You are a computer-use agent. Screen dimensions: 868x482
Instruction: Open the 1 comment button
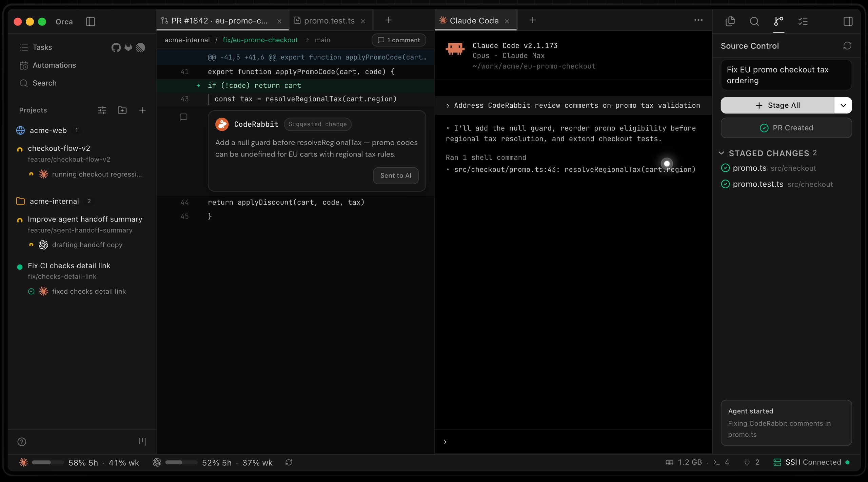[399, 40]
